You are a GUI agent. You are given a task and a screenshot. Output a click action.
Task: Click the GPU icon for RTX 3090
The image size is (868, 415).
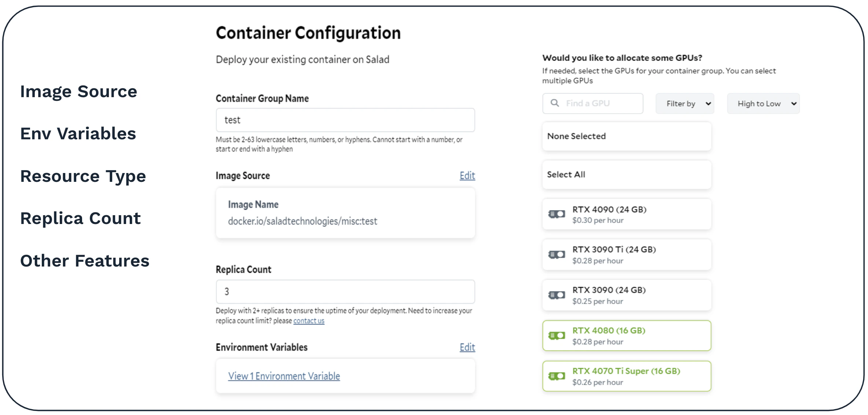click(556, 295)
